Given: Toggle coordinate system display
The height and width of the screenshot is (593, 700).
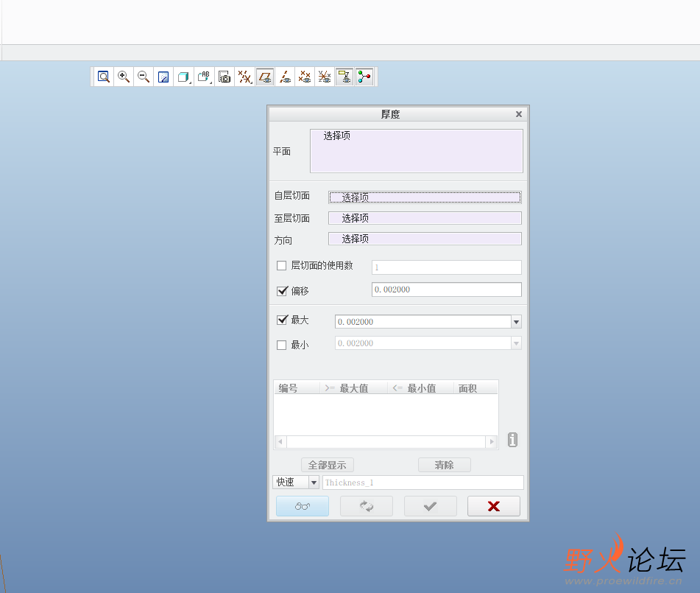Looking at the screenshot, I should pyautogui.click(x=325, y=77).
